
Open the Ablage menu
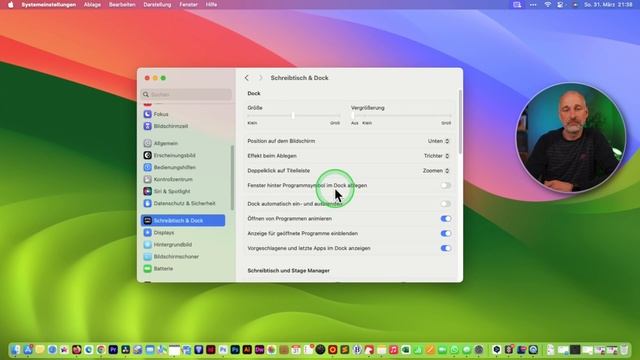tap(92, 4)
